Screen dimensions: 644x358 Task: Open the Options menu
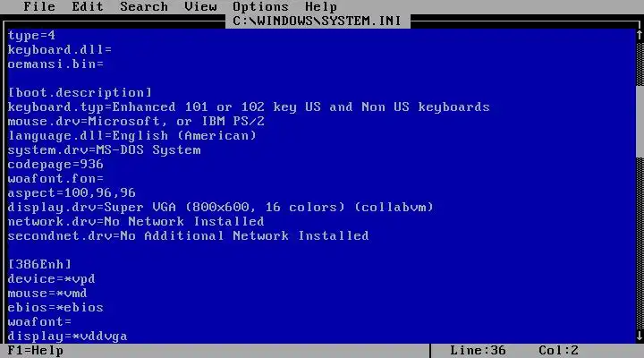click(x=260, y=6)
